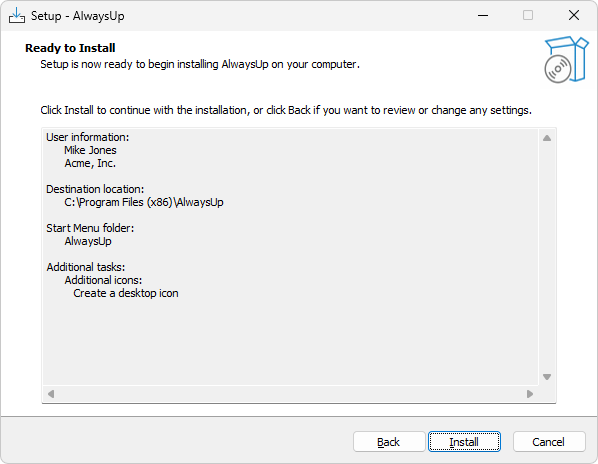Click the destination path C:\Program Files (x86)\AlwaysUp
The width and height of the screenshot is (598, 464).
144,202
